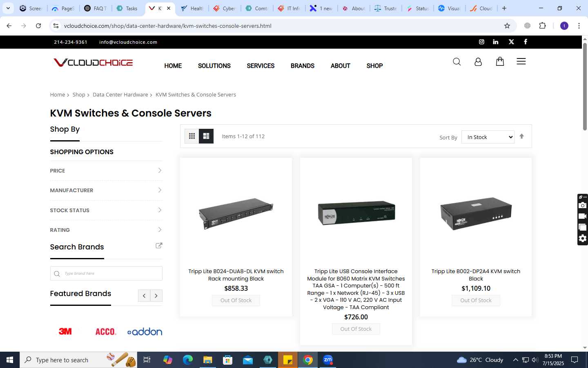Open Chrome three-dot menu
The image size is (588, 368).
579,26
